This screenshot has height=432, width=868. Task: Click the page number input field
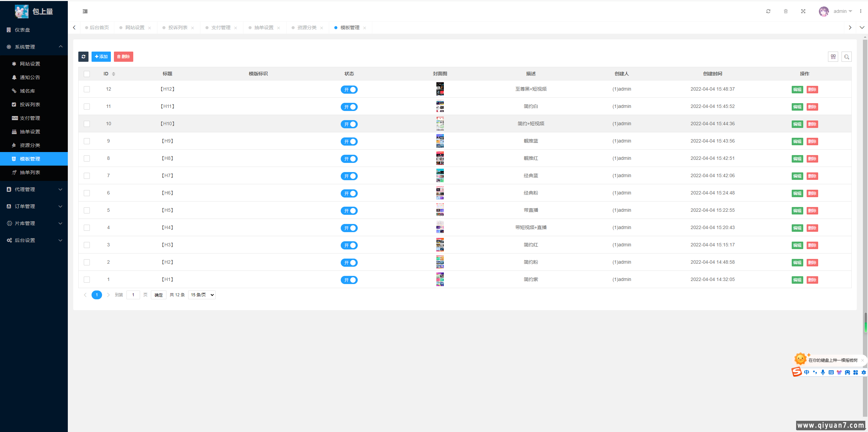coord(133,295)
